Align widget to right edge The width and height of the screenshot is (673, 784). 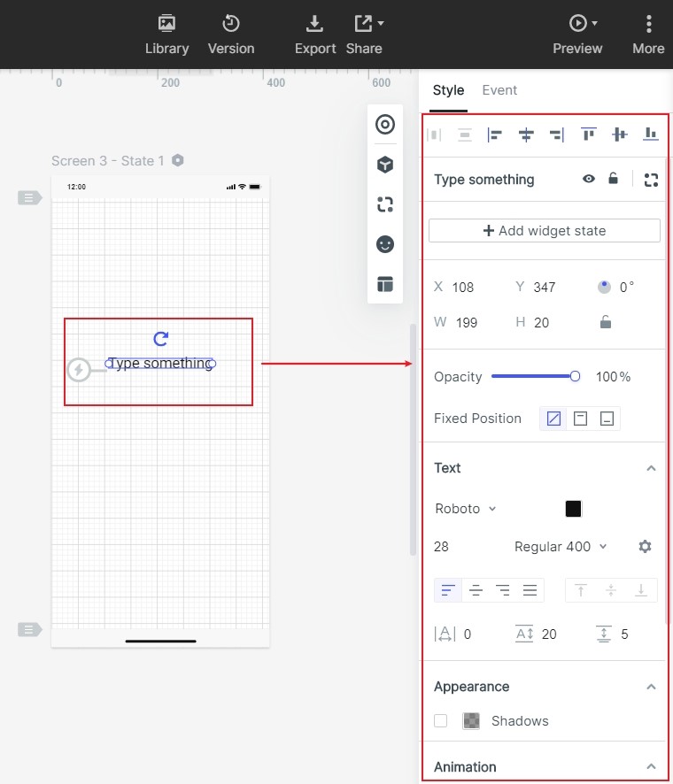point(557,135)
